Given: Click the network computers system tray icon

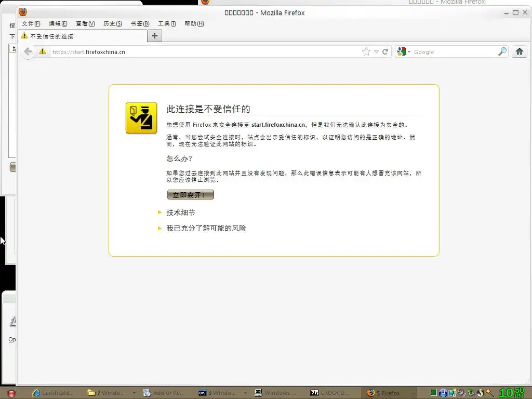Looking at the screenshot, I should 452,393.
